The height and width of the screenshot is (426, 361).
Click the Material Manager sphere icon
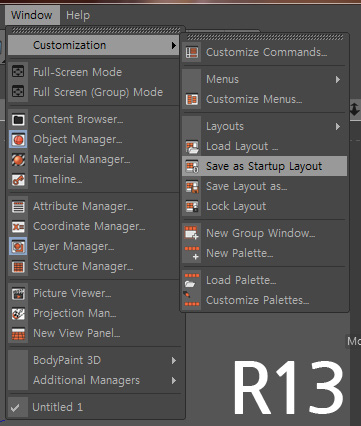click(x=18, y=160)
